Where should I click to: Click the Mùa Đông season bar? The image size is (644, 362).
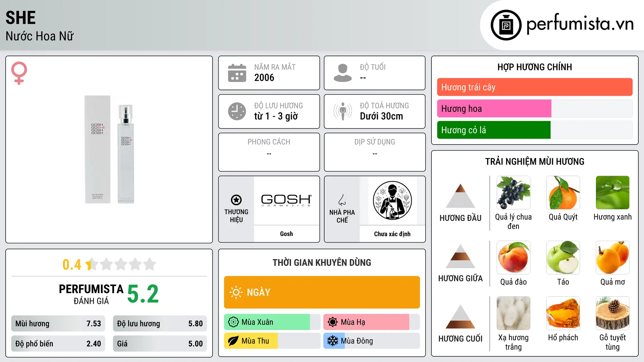coord(371,341)
